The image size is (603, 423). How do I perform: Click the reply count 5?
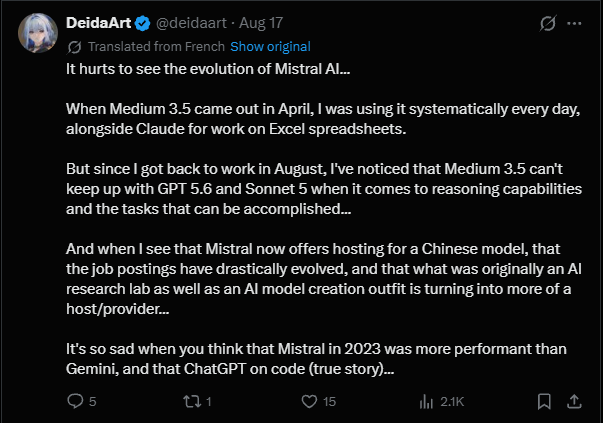tap(92, 401)
